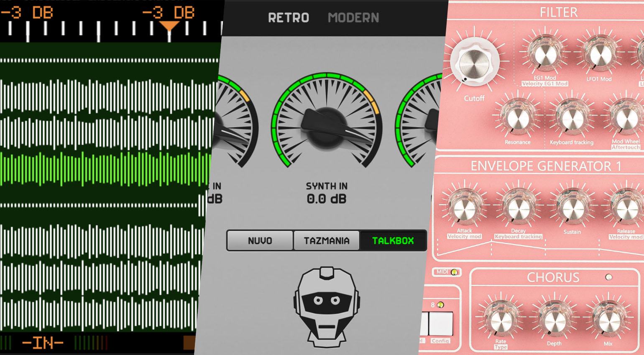Click the EG1 Mod knob

pos(544,55)
